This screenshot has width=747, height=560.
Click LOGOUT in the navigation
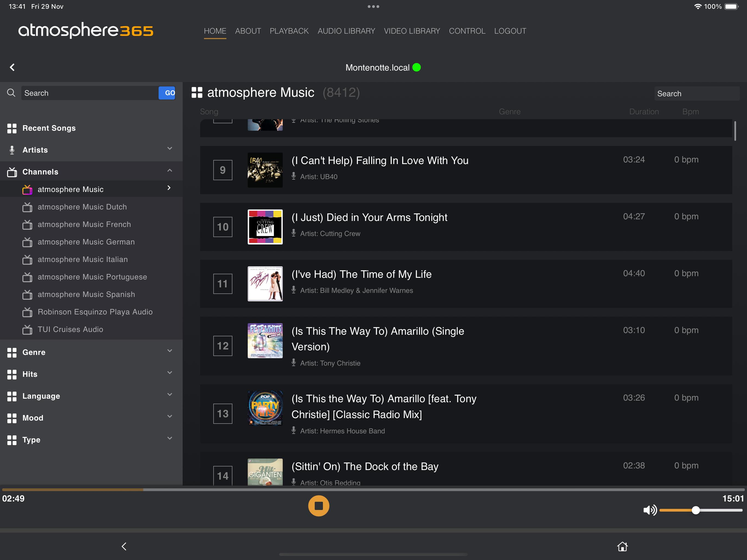click(510, 31)
